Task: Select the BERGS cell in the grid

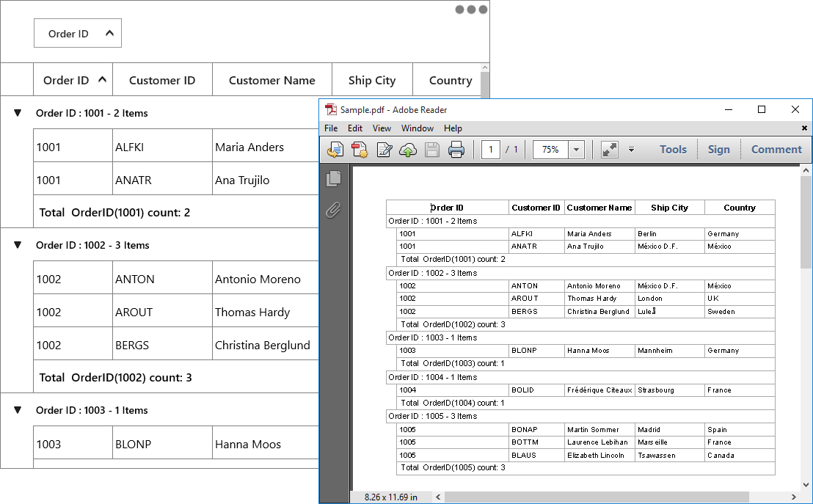Action: [x=162, y=344]
